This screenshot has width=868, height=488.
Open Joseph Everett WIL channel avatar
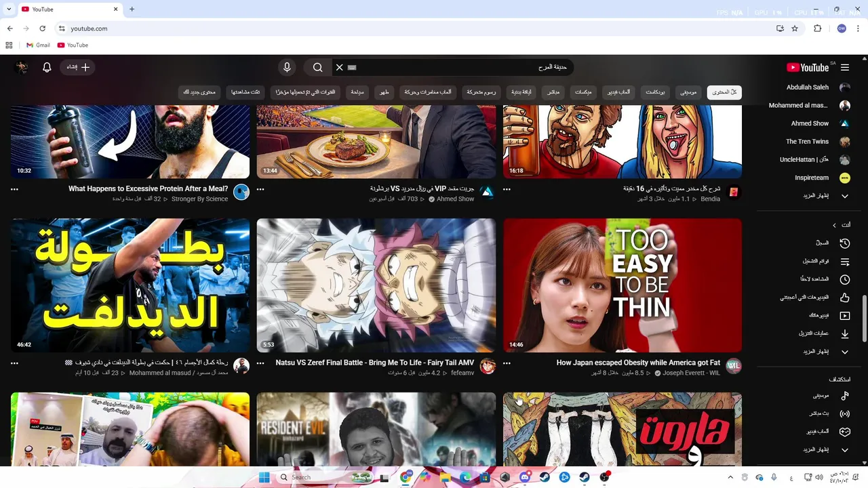(733, 367)
